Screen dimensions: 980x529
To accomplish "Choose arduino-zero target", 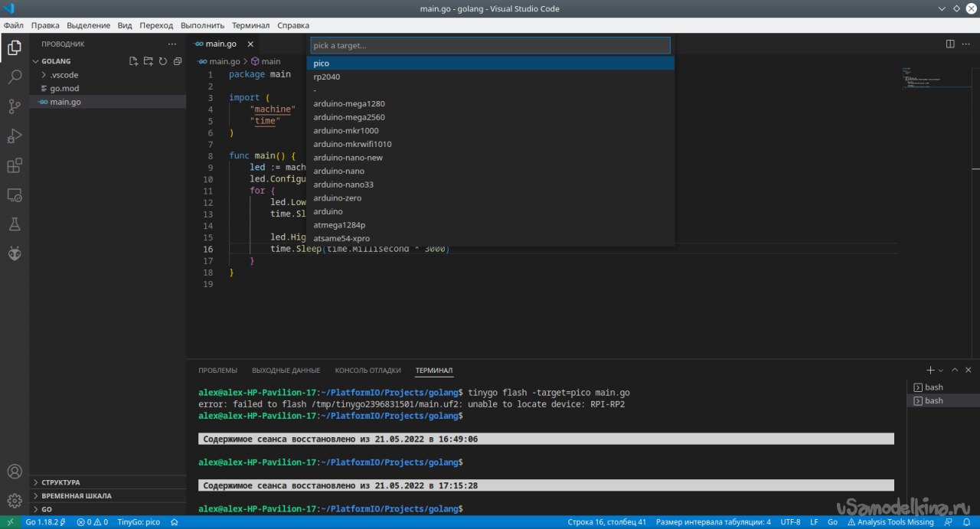I will [491, 198].
